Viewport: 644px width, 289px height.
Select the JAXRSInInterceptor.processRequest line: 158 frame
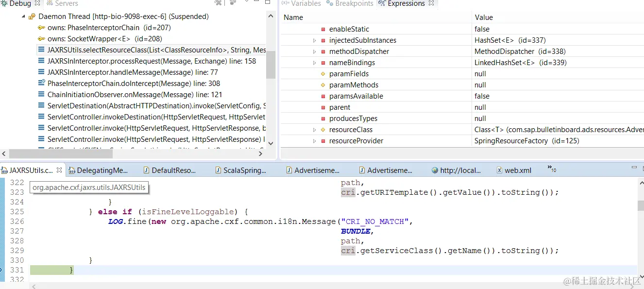point(152,61)
